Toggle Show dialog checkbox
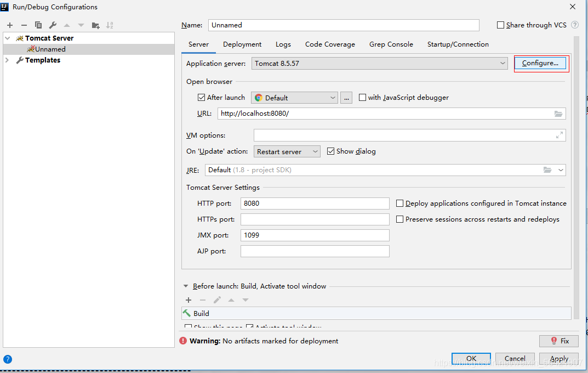 (x=331, y=151)
